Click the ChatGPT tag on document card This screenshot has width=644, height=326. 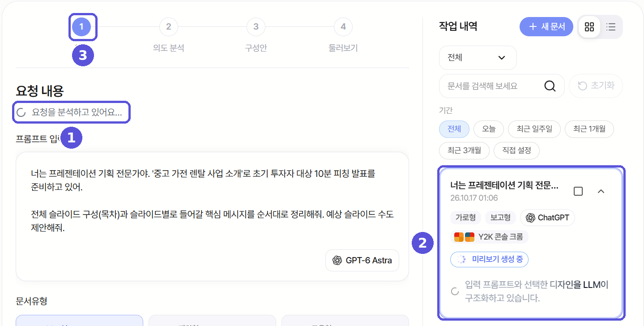point(548,218)
